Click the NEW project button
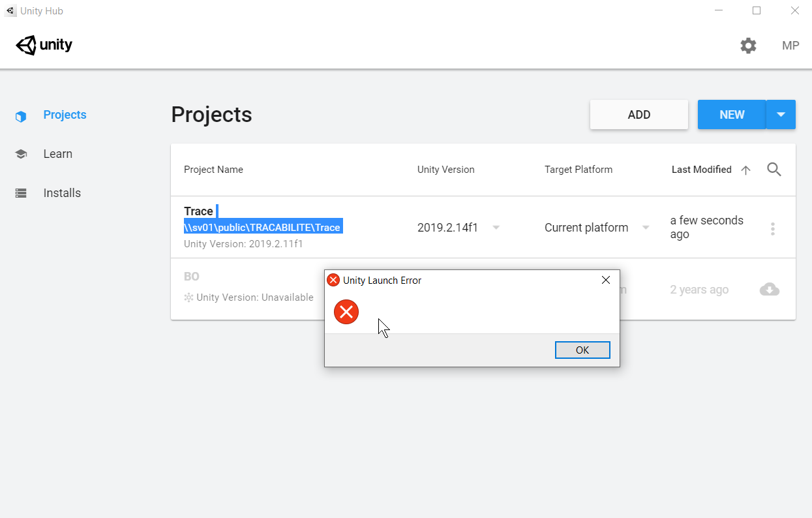 pos(732,115)
